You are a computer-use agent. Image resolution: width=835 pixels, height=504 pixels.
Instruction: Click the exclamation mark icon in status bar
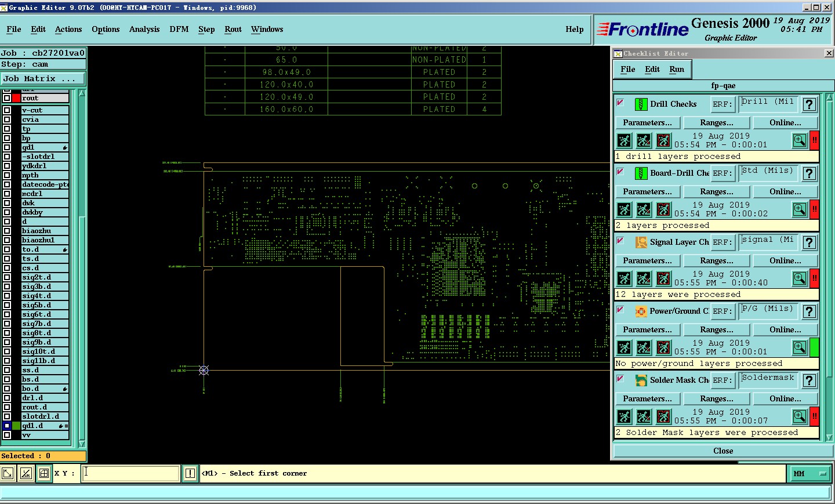coord(190,473)
